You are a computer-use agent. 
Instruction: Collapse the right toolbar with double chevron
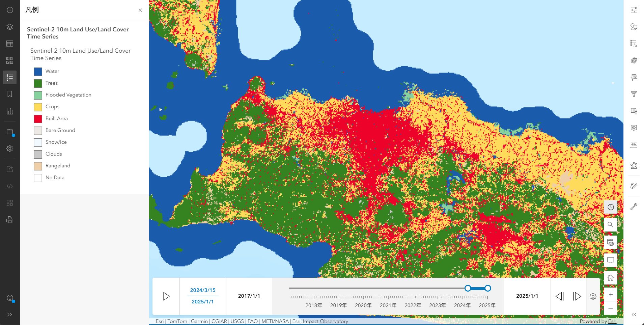click(634, 315)
